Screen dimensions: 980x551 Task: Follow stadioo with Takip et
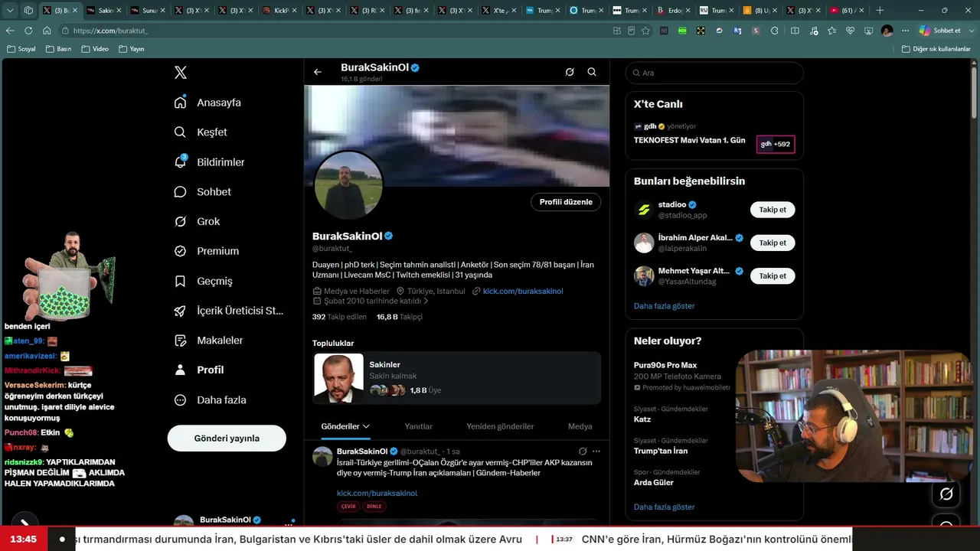(x=773, y=210)
